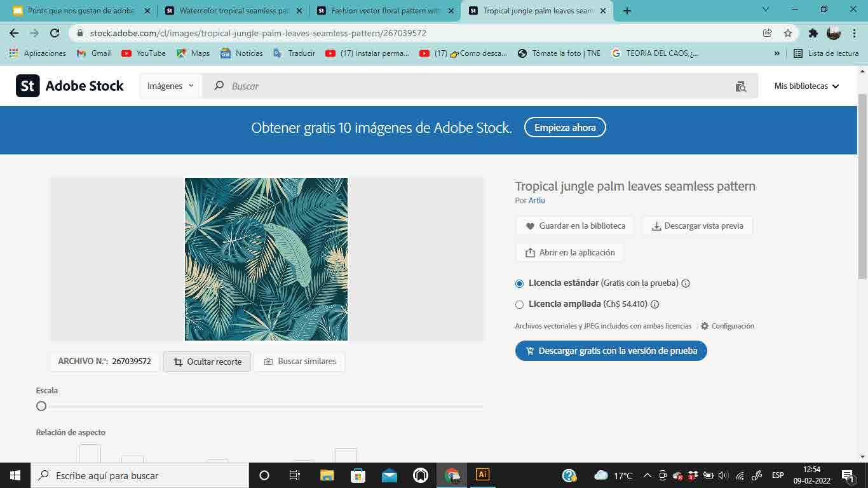This screenshot has height=488, width=868.
Task: Open the Noticias bookmark
Action: point(241,53)
